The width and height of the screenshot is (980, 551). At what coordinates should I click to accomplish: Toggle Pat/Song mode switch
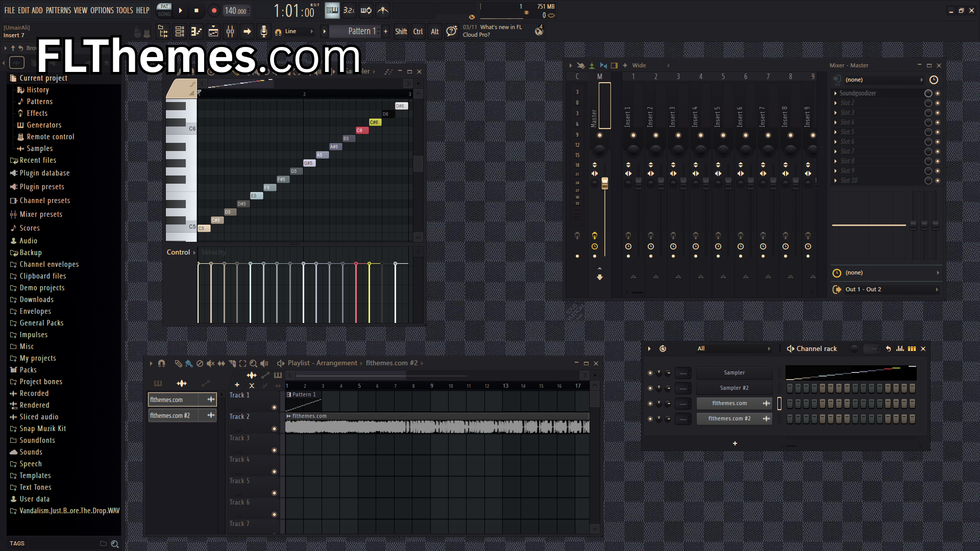(164, 10)
